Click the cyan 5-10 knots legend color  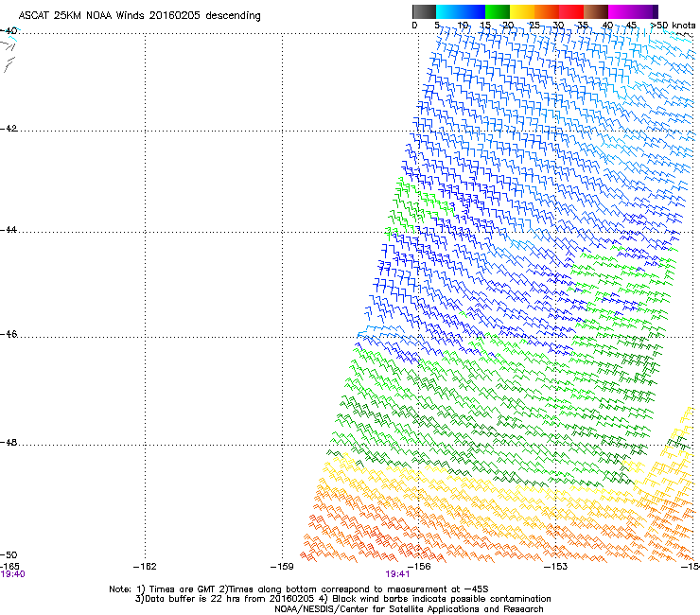click(x=447, y=11)
